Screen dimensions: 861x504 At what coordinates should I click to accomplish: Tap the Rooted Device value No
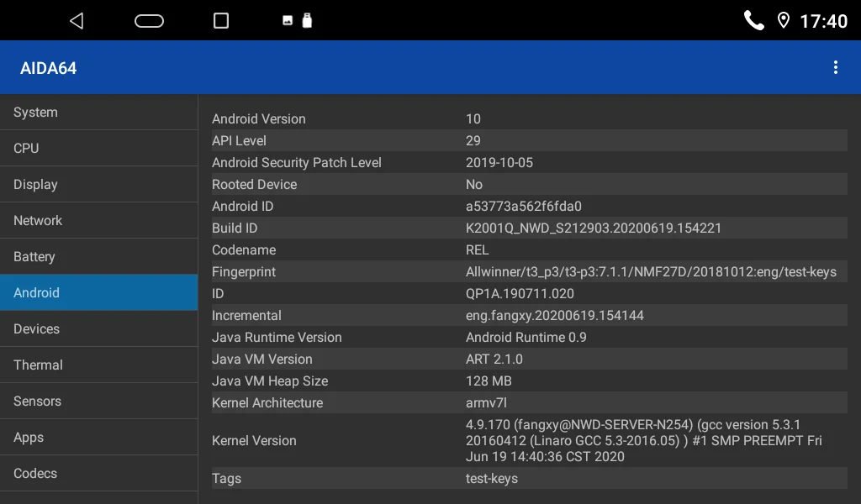[474, 185]
